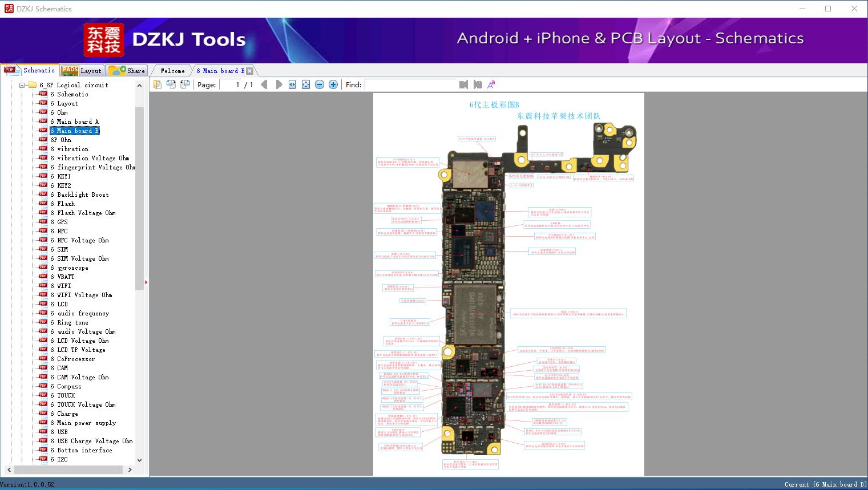This screenshot has width=868, height=490.
Task: Open 6 TOUCH Voltage Ohm document
Action: [x=83, y=404]
